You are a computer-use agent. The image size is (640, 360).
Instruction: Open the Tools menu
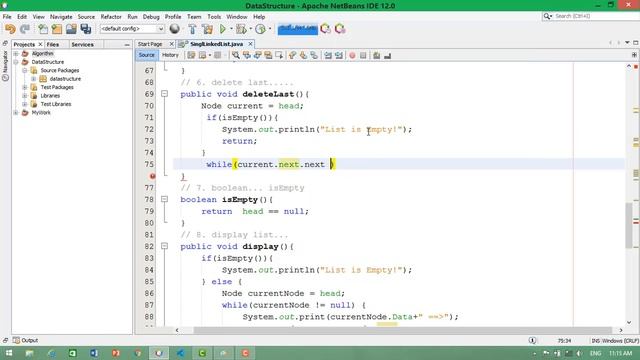coord(214,17)
